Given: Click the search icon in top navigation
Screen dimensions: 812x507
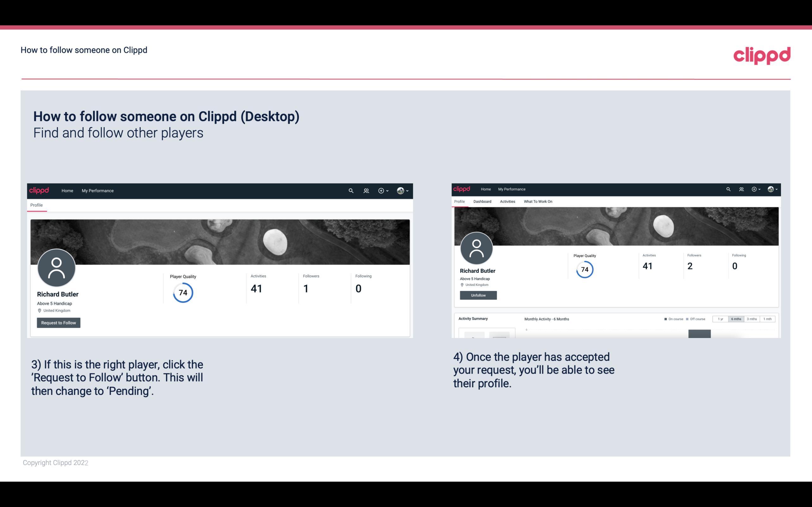Looking at the screenshot, I should [351, 190].
